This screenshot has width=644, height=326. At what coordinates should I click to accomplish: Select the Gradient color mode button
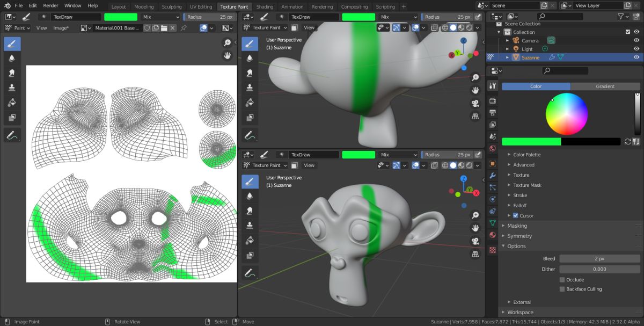(x=605, y=86)
